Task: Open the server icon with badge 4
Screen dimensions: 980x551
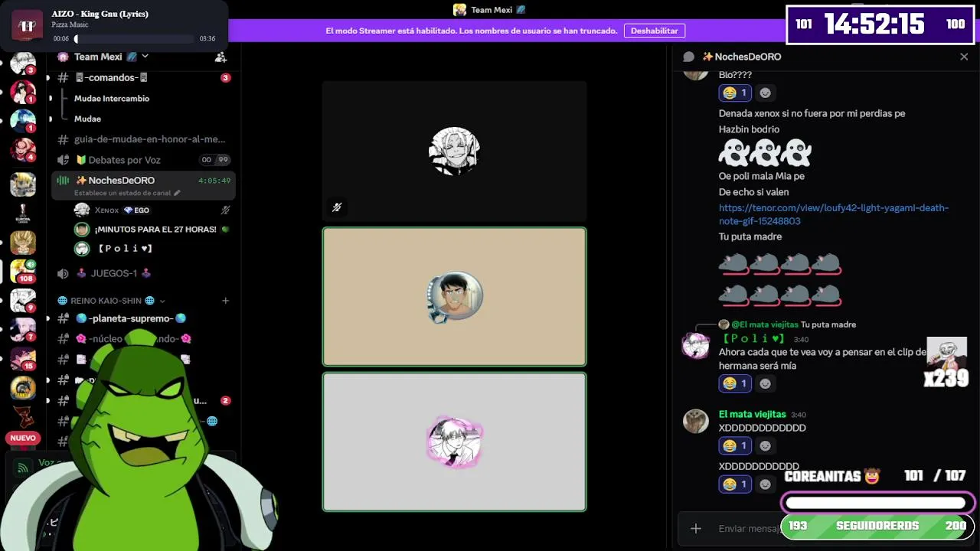Action: (23, 149)
